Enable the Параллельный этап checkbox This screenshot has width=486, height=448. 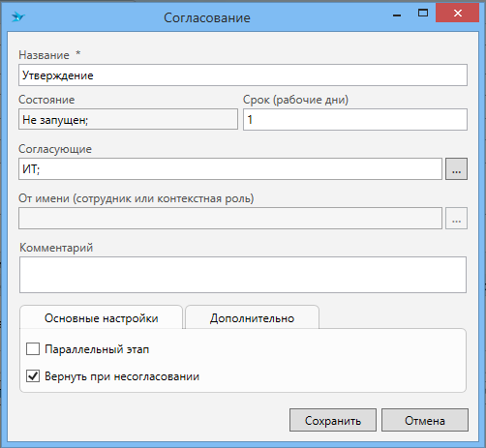pos(33,349)
